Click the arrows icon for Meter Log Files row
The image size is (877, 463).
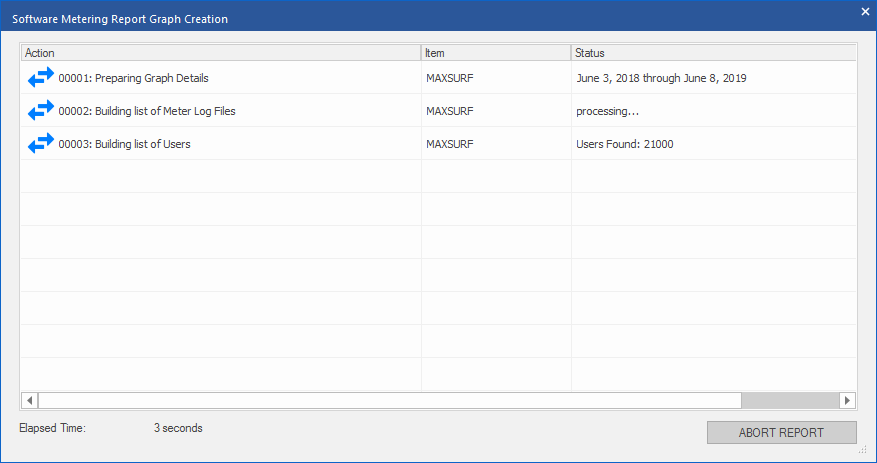click(41, 111)
